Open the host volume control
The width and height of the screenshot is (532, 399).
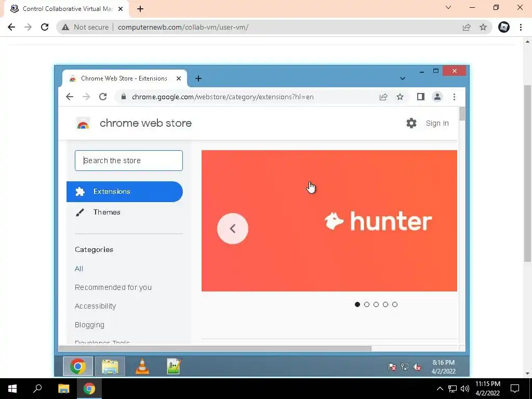point(465,389)
